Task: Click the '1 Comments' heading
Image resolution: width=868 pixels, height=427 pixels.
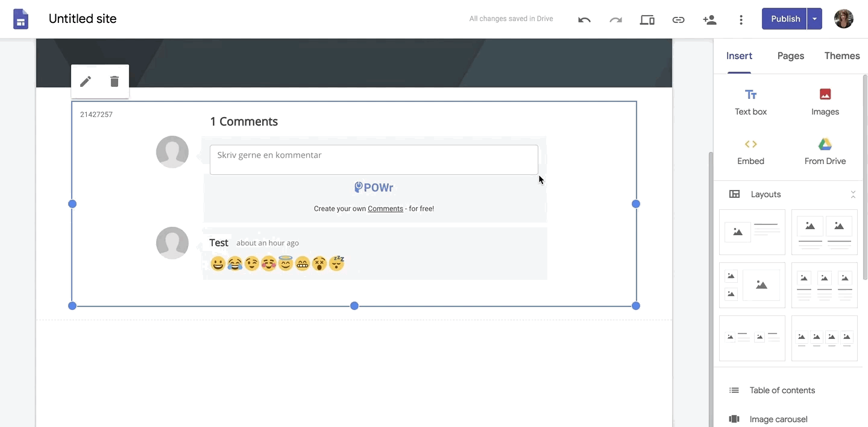Action: pos(244,121)
